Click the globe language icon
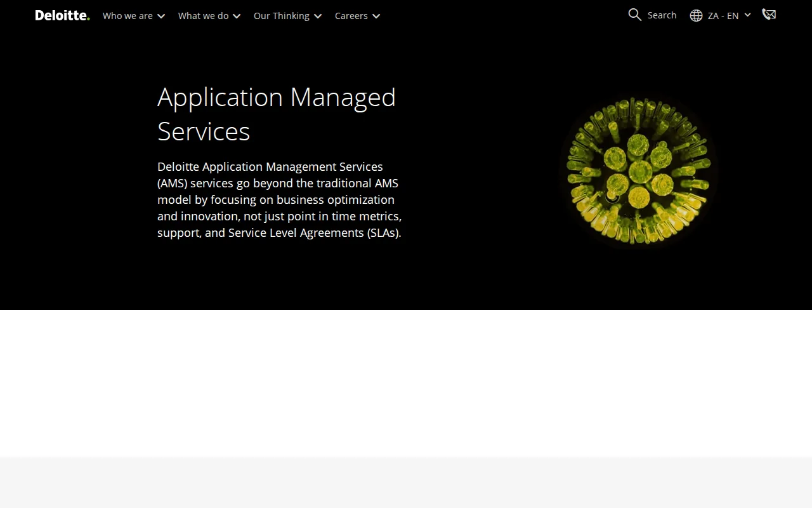812x508 pixels. pyautogui.click(x=696, y=15)
